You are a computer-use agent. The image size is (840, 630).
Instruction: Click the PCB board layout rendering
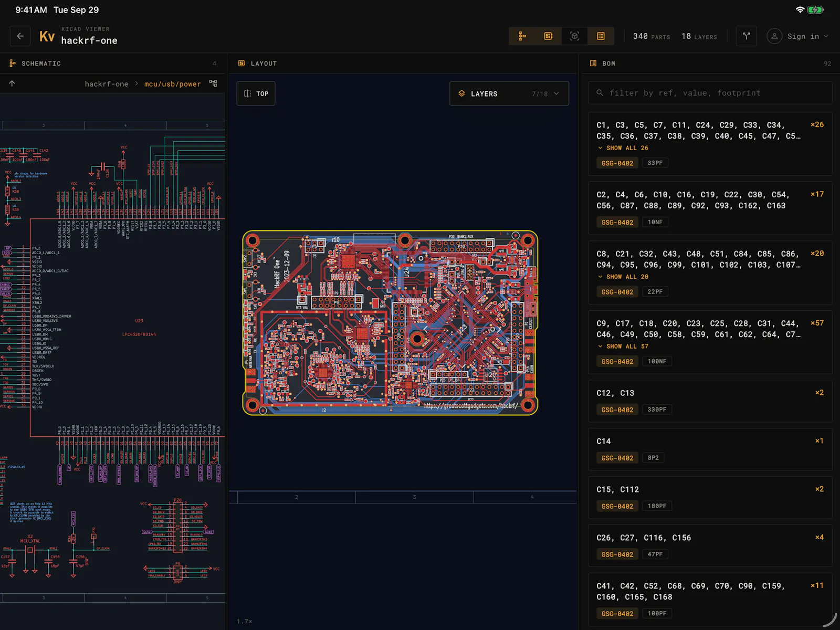390,323
